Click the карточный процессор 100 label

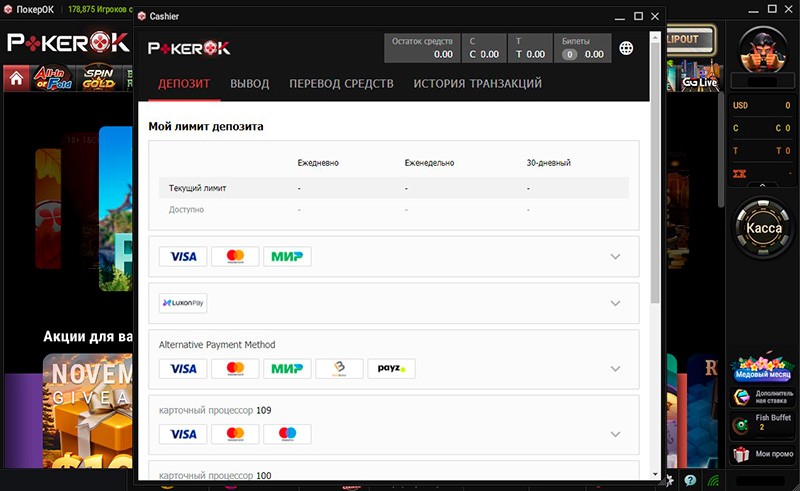(x=215, y=475)
